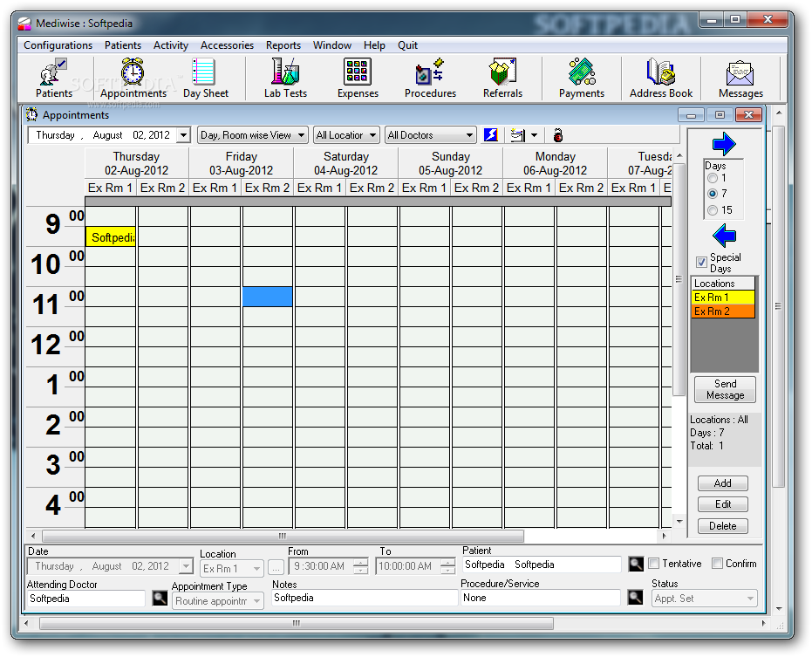
Task: Check the Tentative checkbox
Action: tap(653, 564)
